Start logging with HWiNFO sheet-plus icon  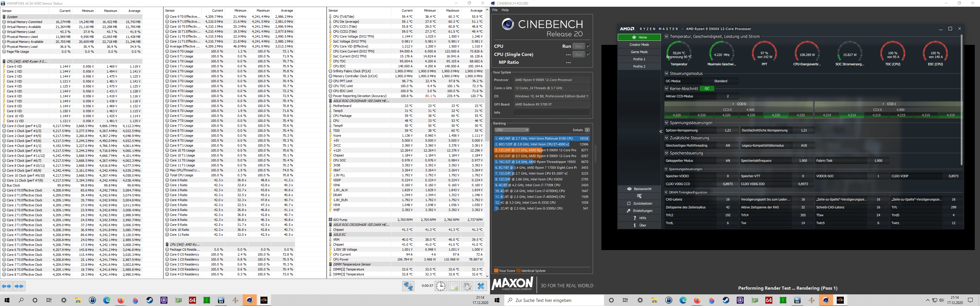(x=454, y=286)
